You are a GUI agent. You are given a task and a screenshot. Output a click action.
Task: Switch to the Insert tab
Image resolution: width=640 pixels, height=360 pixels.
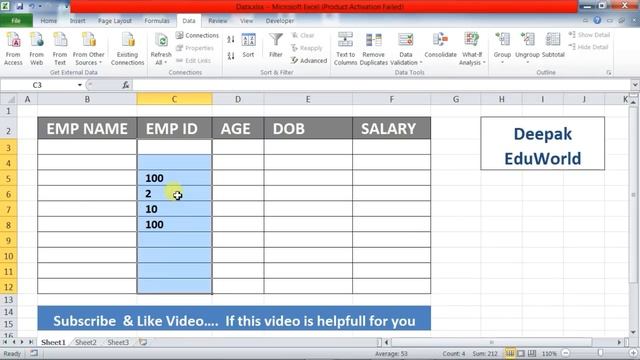coord(78,20)
